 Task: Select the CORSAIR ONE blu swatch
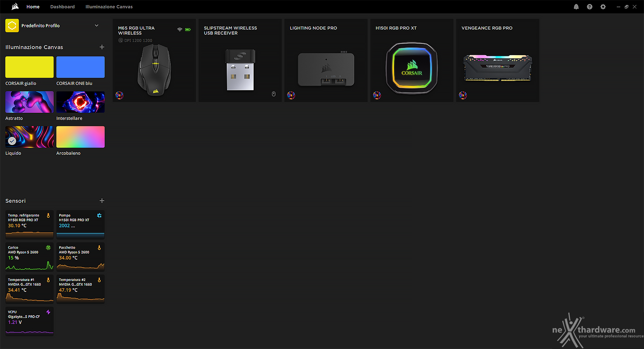[80, 67]
